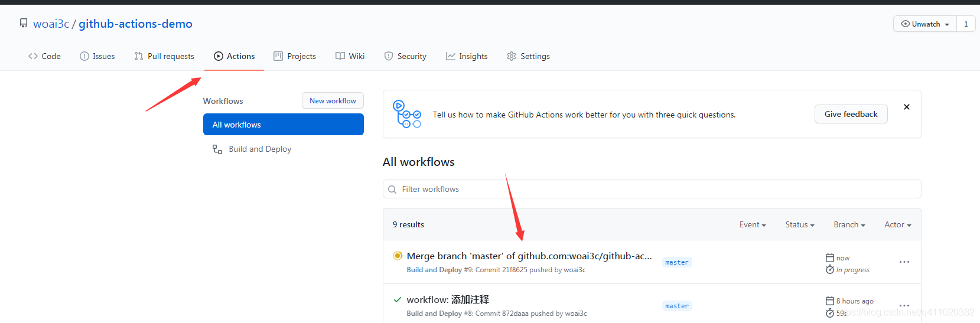The height and width of the screenshot is (323, 980).
Task: Click the GitHub Actions logo in the banner
Action: pyautogui.click(x=407, y=114)
